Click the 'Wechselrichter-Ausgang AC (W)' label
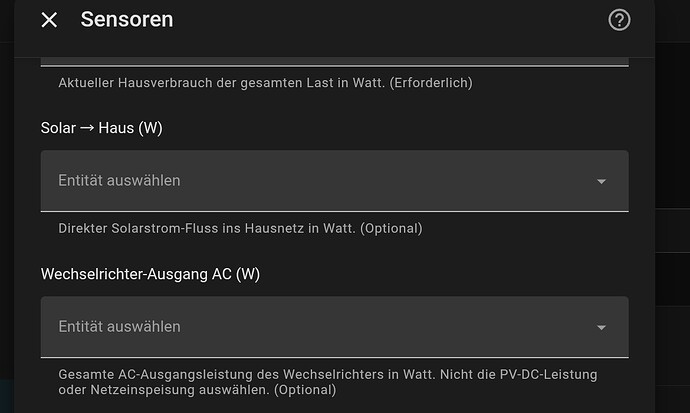Image resolution: width=690 pixels, height=413 pixels. tap(150, 274)
